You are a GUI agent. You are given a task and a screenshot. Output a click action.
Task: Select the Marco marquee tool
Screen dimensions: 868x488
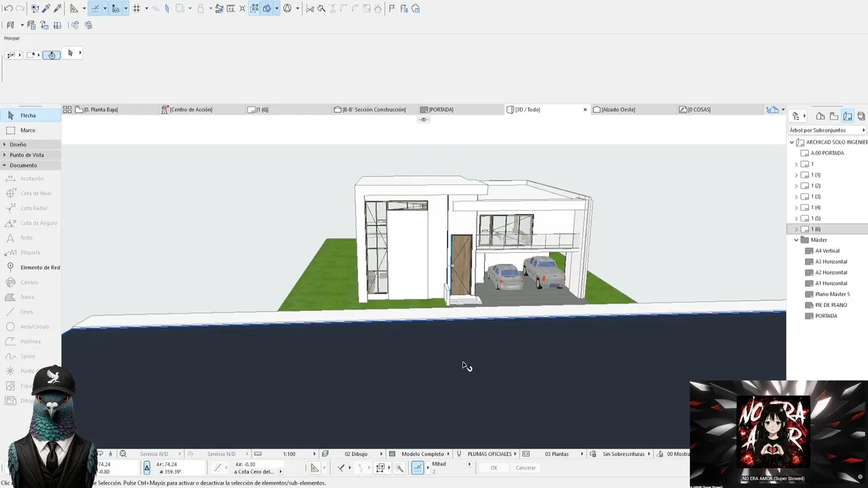point(31,130)
